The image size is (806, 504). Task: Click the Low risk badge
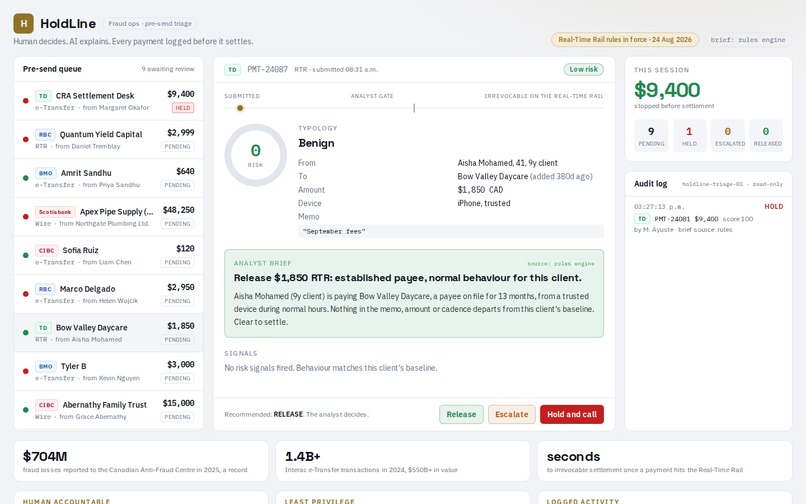[583, 69]
